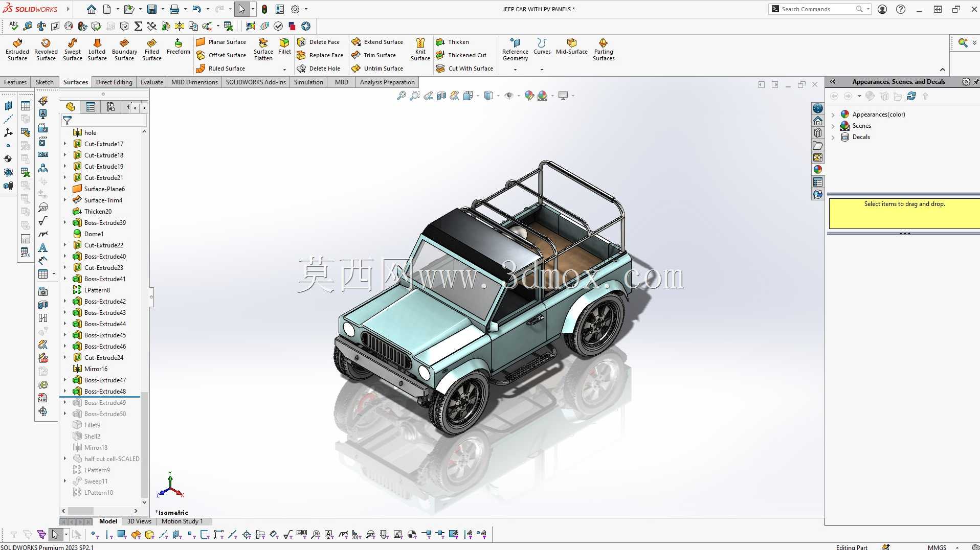This screenshot has height=550, width=980.
Task: Open the Analysis Preparation tab
Action: click(x=387, y=82)
